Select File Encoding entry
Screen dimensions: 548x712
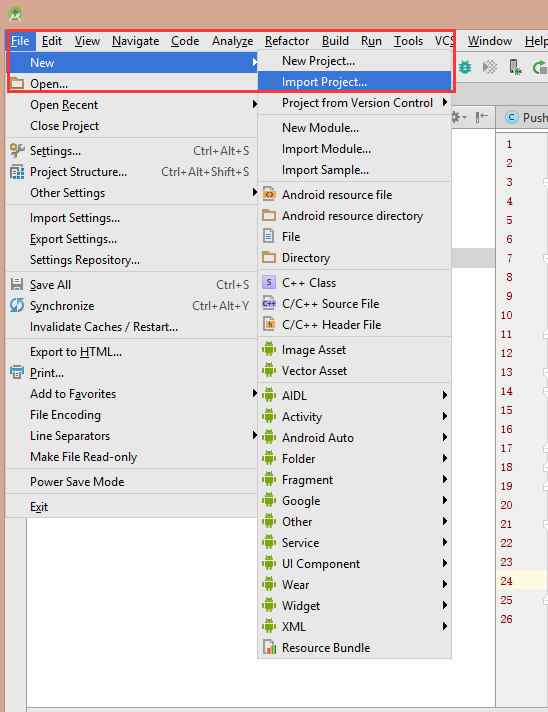pyautogui.click(x=132, y=415)
